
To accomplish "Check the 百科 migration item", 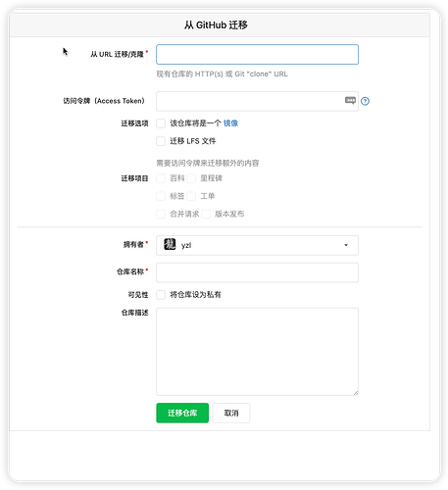I will coord(161,178).
